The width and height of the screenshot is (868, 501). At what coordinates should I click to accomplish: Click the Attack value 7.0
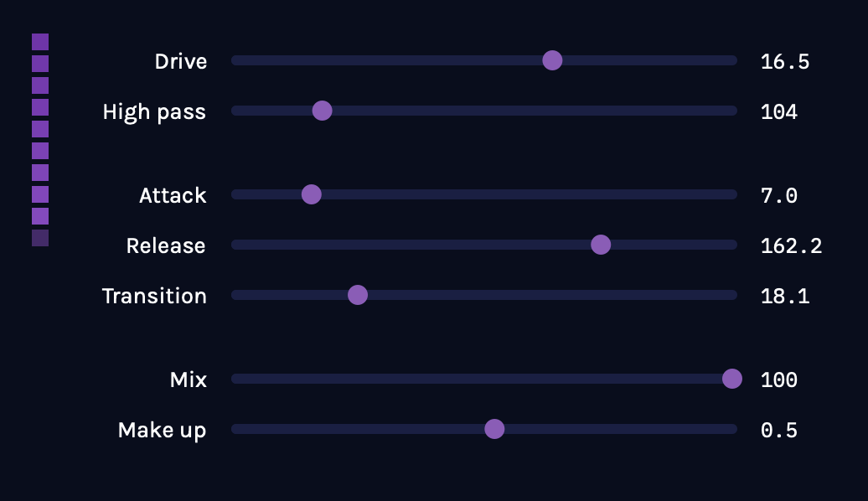tap(778, 195)
